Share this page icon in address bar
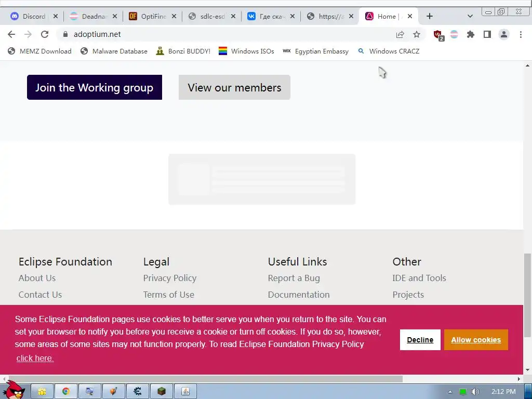This screenshot has width=532, height=399. (x=400, y=34)
